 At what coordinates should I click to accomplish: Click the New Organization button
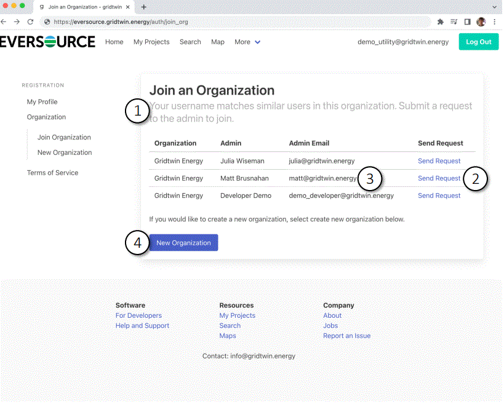(x=183, y=242)
